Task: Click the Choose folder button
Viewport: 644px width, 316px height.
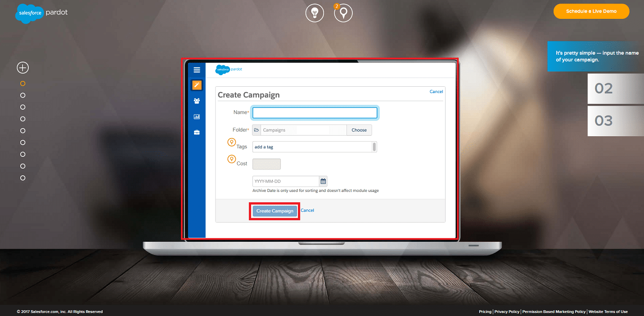Action: click(359, 130)
